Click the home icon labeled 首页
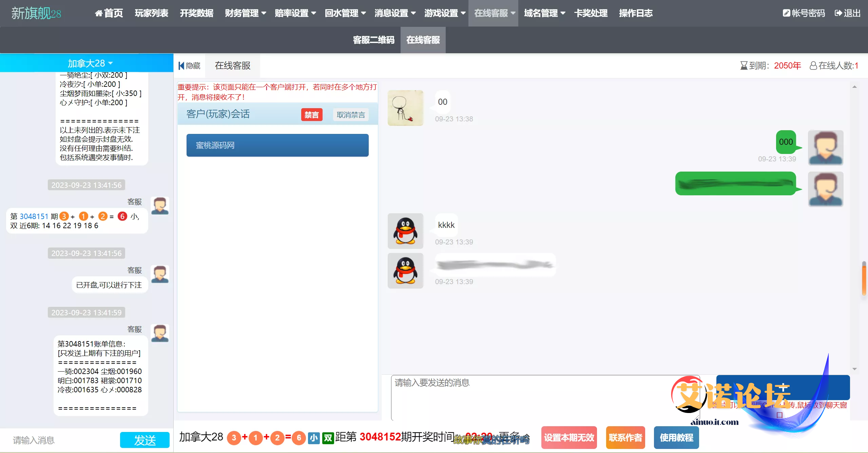Screen dimensions: 868x453 [99, 13]
